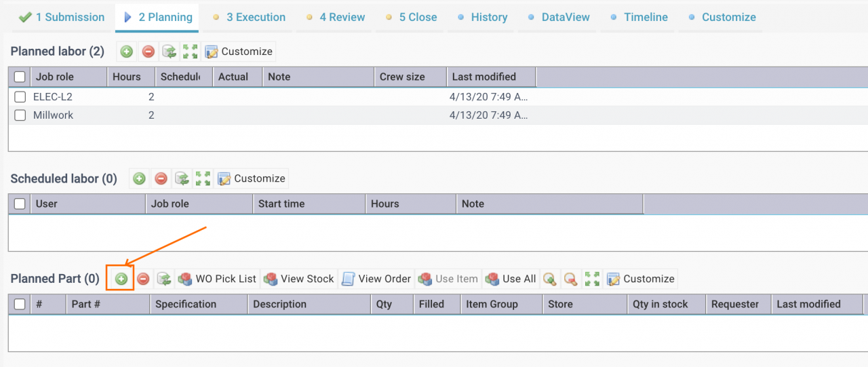Screen dimensions: 868x367
Task: Click zoom-in magnifier icon in Planned Part toolbar
Action: tap(549, 279)
